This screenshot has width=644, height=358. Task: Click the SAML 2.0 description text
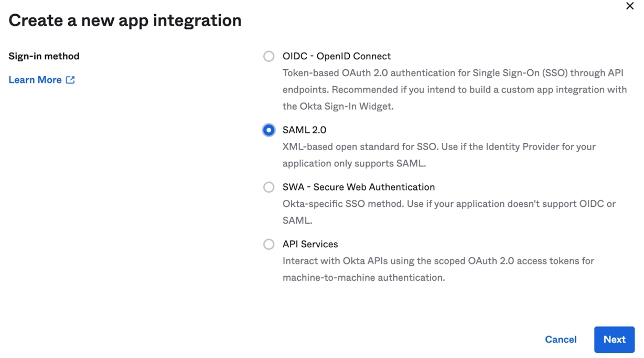[438, 155]
